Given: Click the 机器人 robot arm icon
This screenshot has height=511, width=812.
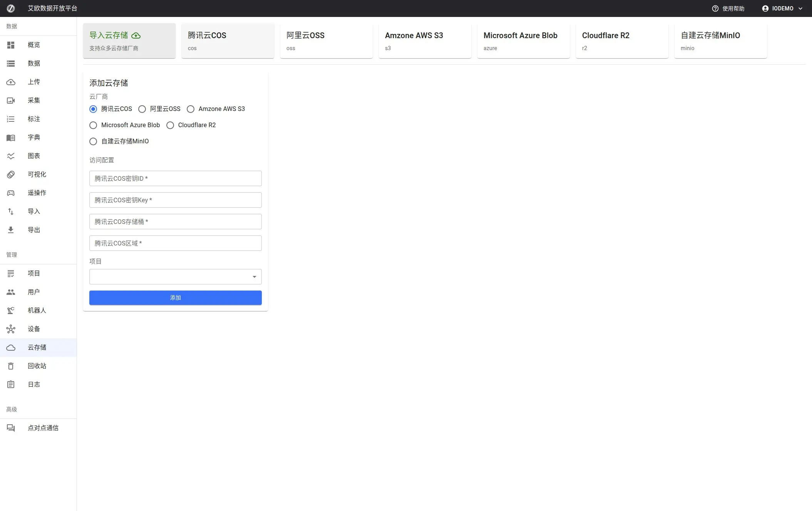Looking at the screenshot, I should (11, 311).
